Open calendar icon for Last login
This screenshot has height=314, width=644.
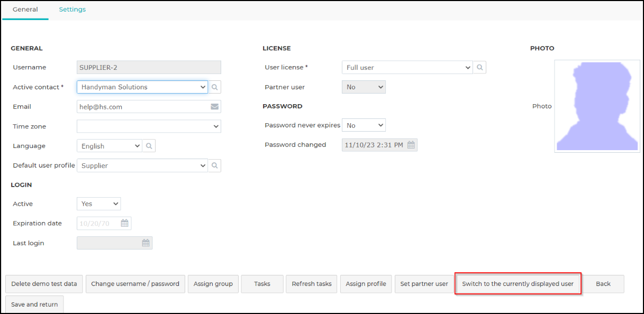click(146, 243)
